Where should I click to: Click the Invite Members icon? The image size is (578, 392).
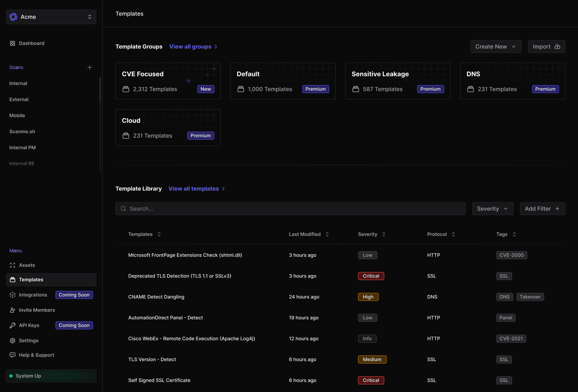click(x=12, y=310)
